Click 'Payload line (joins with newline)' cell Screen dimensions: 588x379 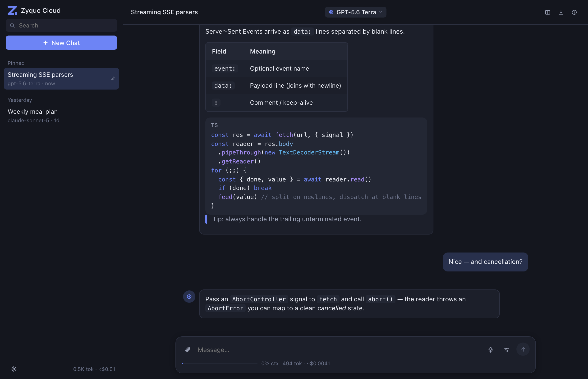pyautogui.click(x=295, y=86)
